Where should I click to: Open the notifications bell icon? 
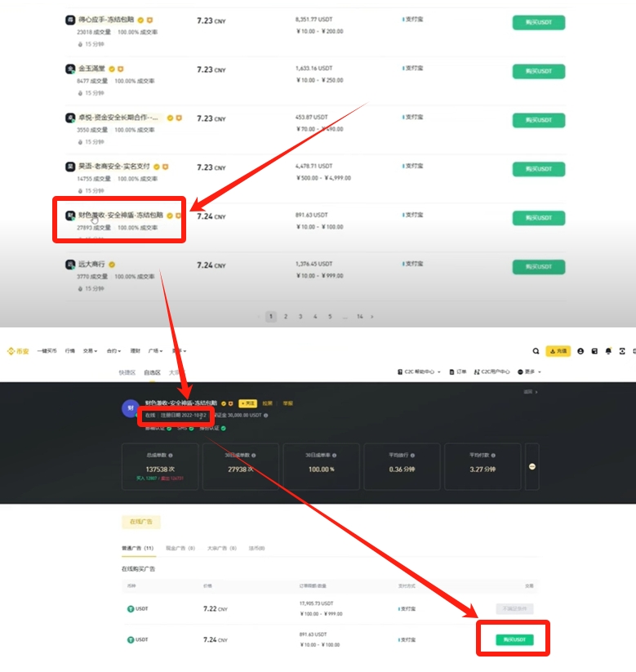[x=608, y=351]
